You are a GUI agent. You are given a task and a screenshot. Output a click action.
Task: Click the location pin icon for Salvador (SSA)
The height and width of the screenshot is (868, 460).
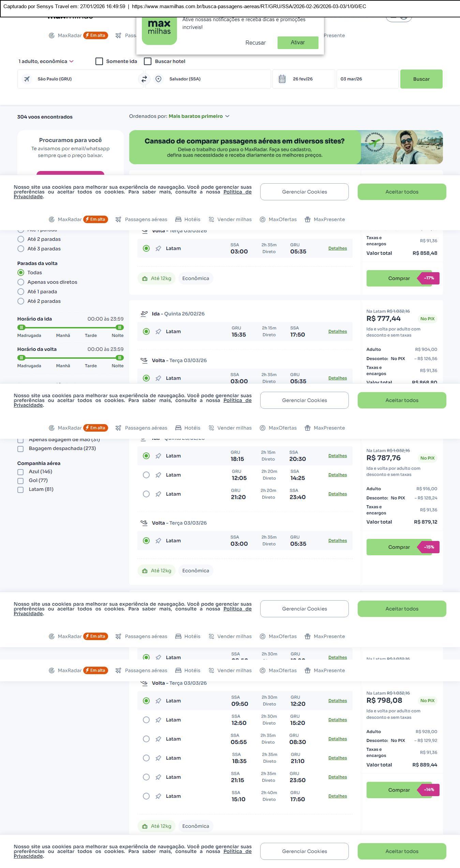click(x=158, y=79)
